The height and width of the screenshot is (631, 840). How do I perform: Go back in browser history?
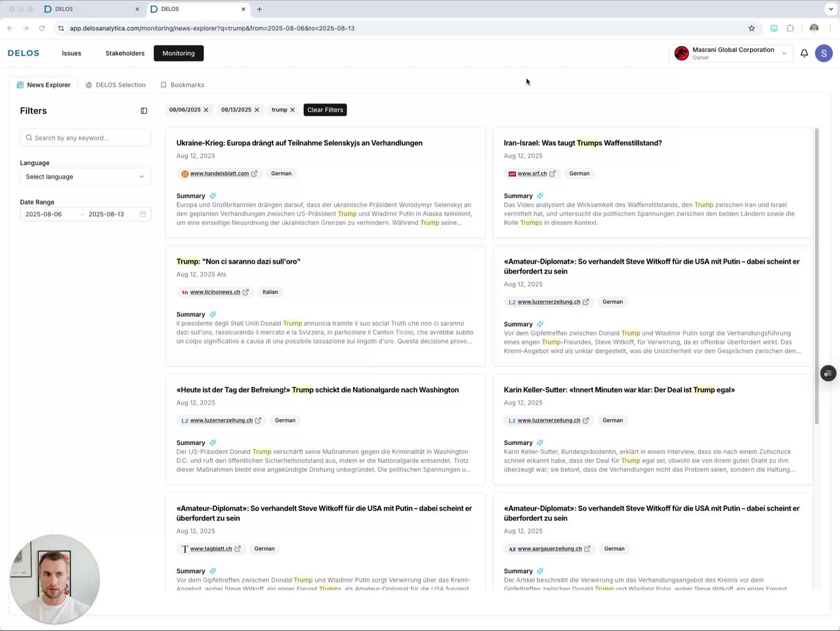(x=10, y=28)
